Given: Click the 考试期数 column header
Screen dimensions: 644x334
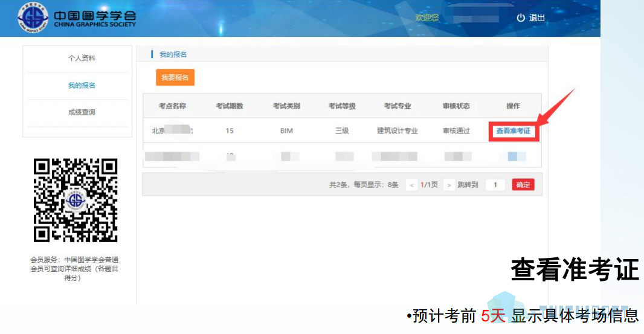Looking at the screenshot, I should (x=230, y=106).
